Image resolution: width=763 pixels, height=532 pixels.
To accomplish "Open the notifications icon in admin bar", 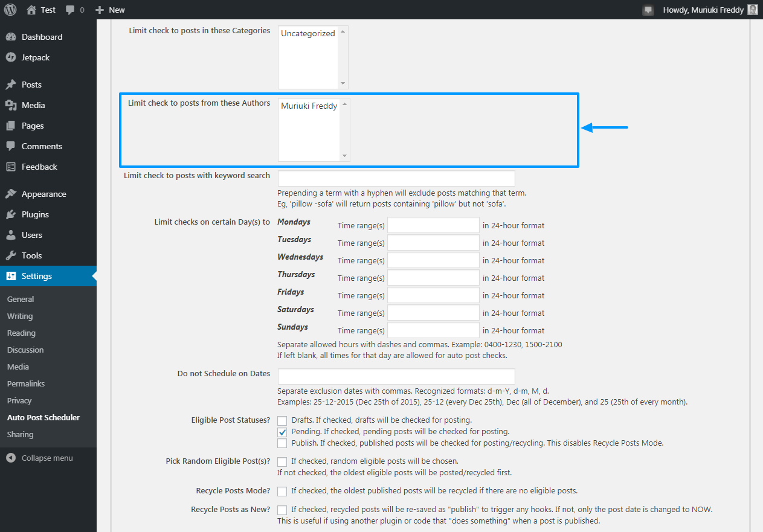I will point(648,10).
